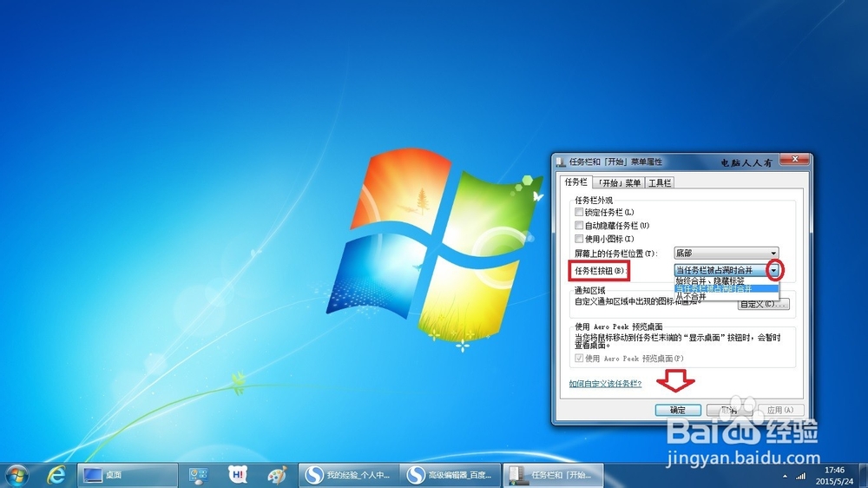Enable 使用小图标 checkbox
The height and width of the screenshot is (488, 868).
pos(579,239)
